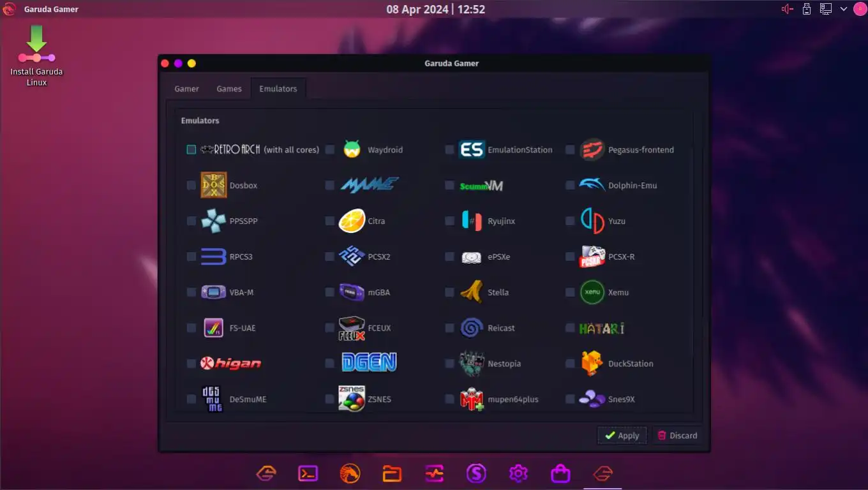Discard the selection changes
The height and width of the screenshot is (490, 868).
[677, 435]
